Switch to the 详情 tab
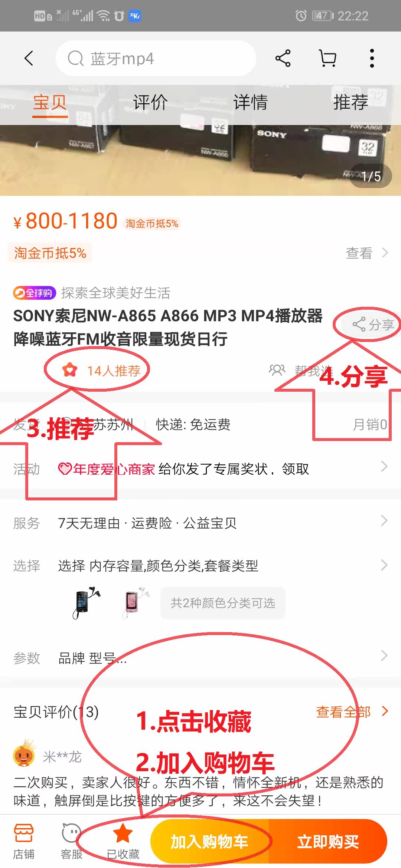 pos(251,102)
